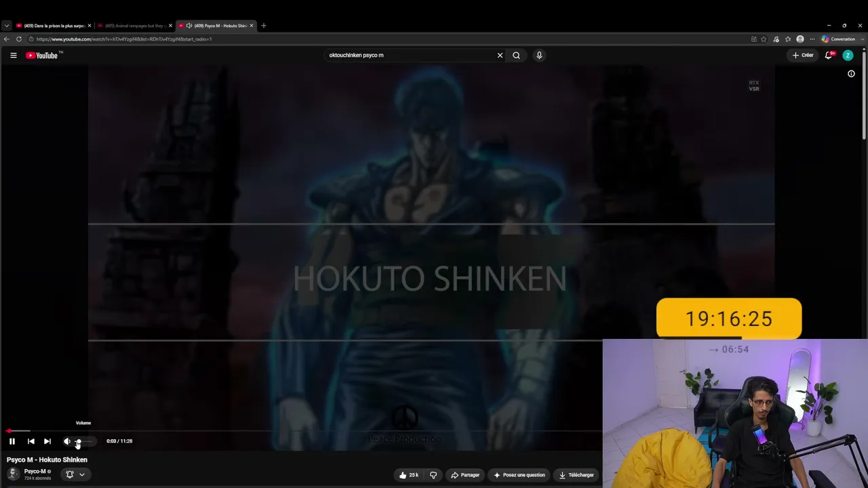Open the Créer button
Viewport: 868px width, 488px height.
point(803,56)
